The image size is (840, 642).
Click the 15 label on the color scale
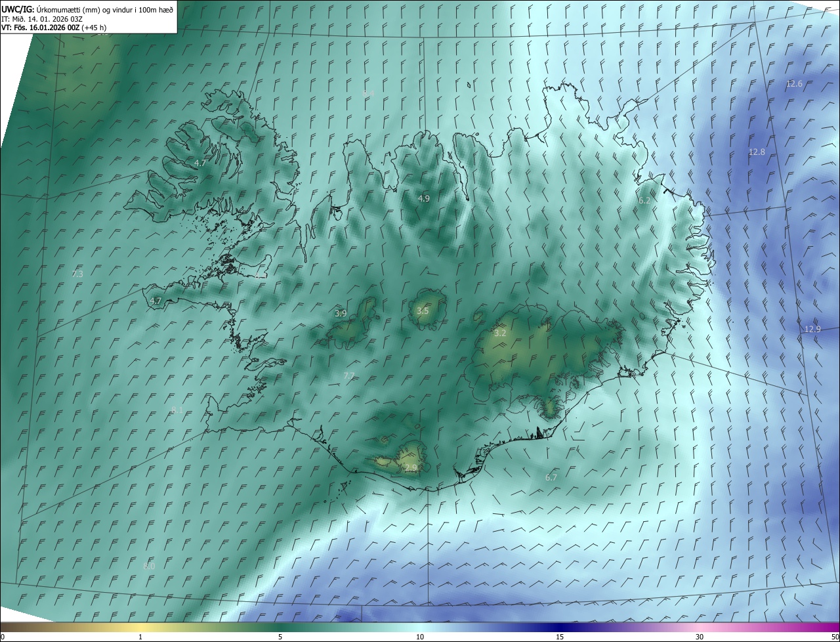pyautogui.click(x=560, y=637)
